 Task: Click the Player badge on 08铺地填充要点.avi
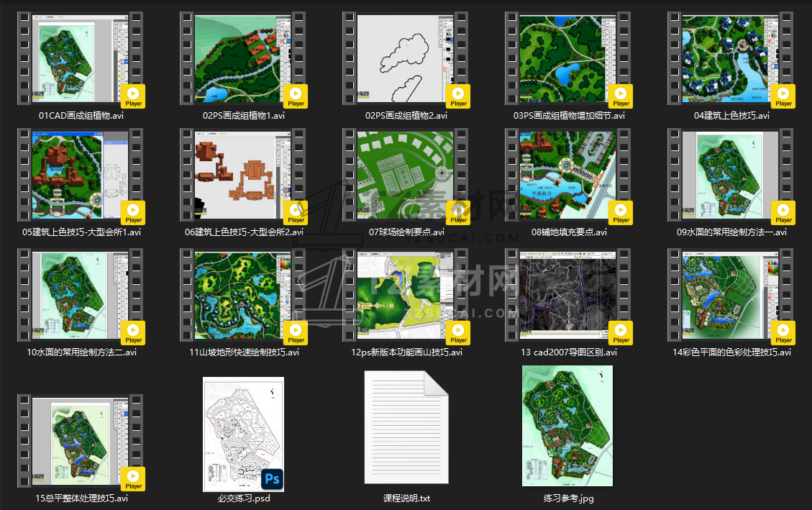[621, 213]
